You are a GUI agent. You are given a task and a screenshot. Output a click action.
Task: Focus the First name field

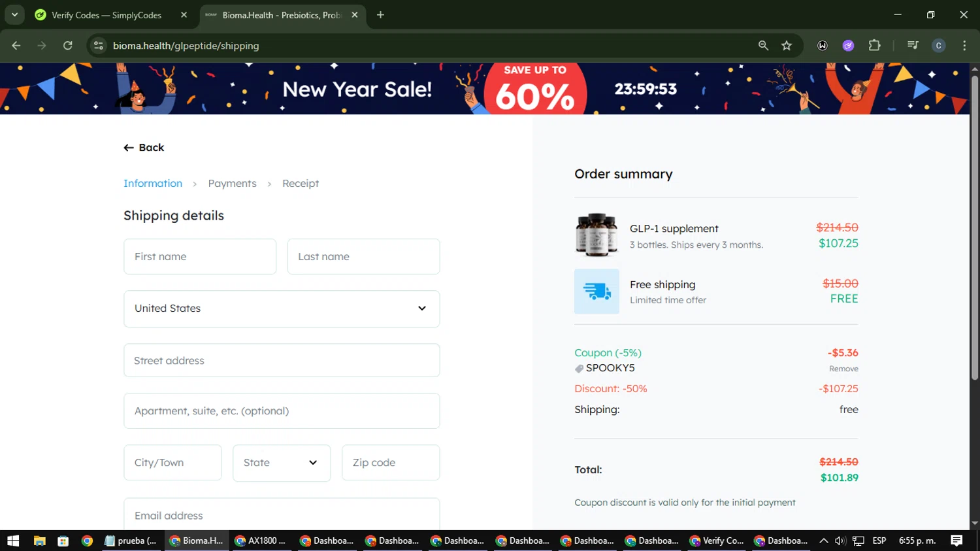coord(200,256)
